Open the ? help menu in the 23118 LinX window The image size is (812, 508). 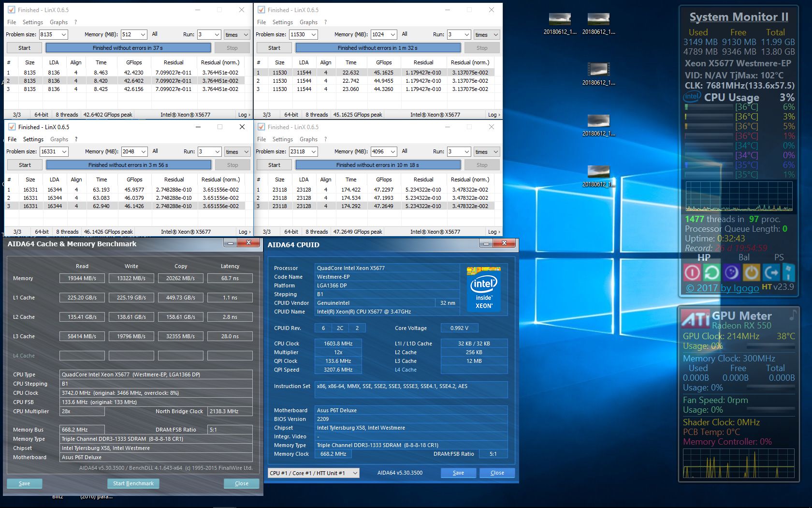[x=326, y=139]
